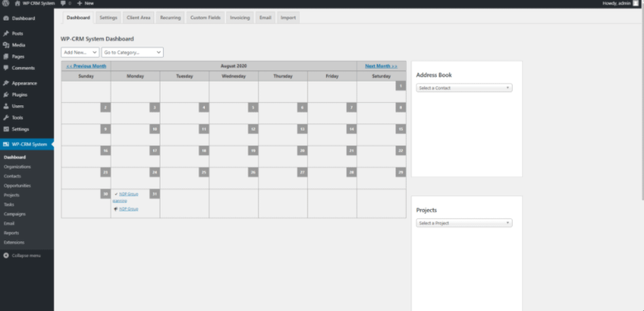
Task: Open the Invoicing tab
Action: point(240,17)
